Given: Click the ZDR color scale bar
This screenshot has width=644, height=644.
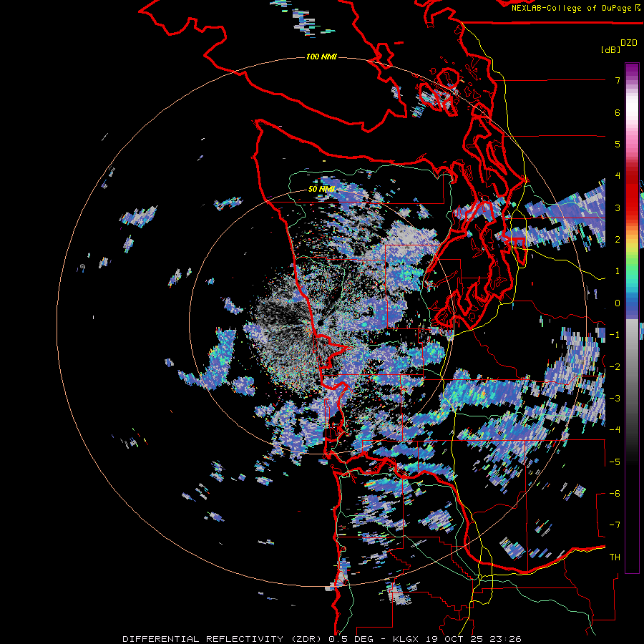Looking at the screenshot, I should point(632,318).
